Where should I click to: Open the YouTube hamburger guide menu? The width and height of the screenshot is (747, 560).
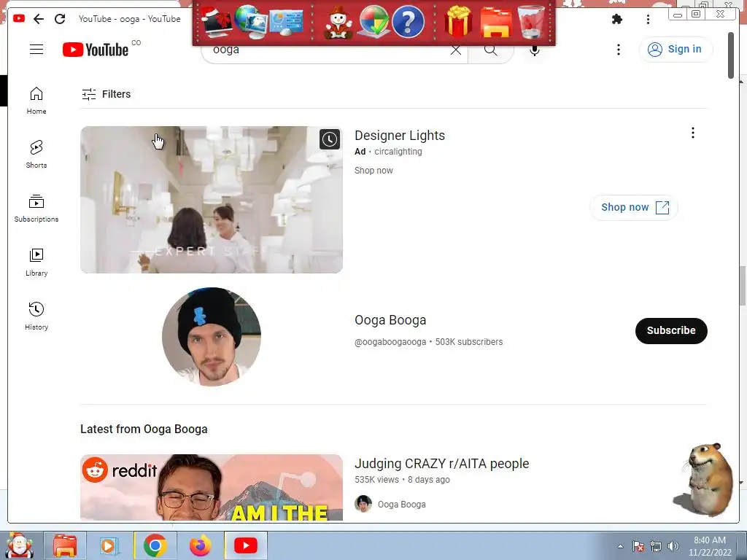click(36, 49)
